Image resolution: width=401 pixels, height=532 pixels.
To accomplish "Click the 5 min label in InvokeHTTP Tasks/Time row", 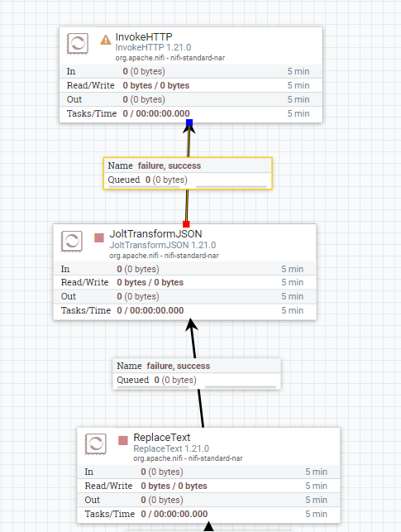I will [298, 113].
